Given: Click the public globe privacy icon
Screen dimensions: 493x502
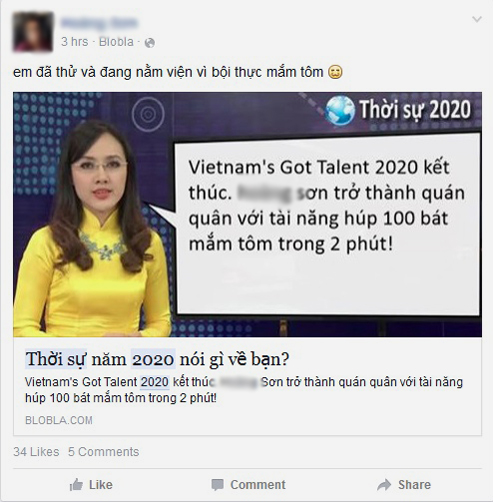Looking at the screenshot, I should (x=150, y=43).
